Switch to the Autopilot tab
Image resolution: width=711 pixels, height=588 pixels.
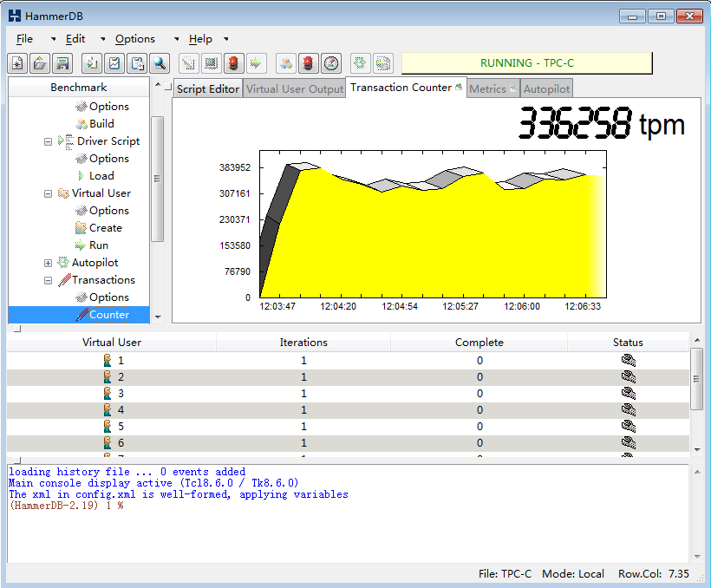[x=546, y=89]
